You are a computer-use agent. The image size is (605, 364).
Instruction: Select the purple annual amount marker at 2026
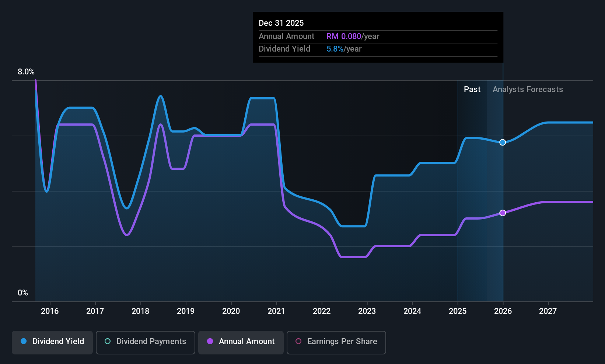(503, 213)
